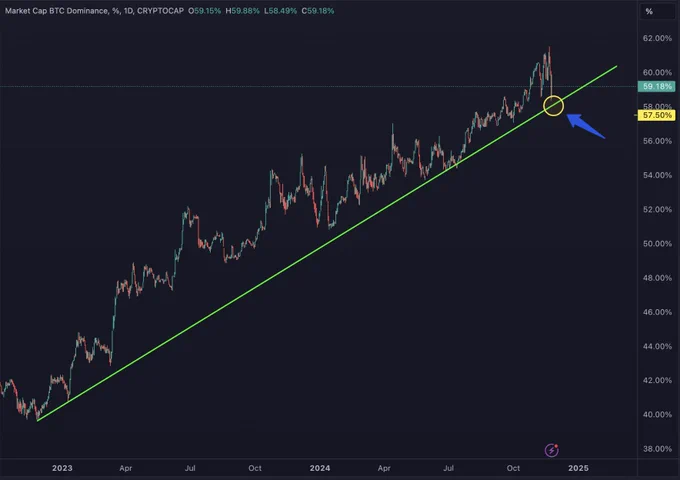The image size is (680, 480).
Task: Click the purple lightning bolt icon
Action: click(x=551, y=450)
